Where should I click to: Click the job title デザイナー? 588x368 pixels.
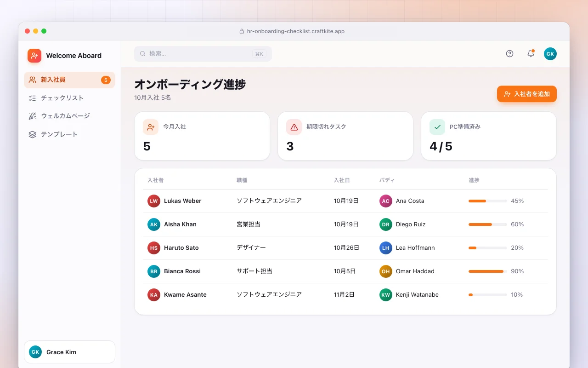tap(251, 248)
